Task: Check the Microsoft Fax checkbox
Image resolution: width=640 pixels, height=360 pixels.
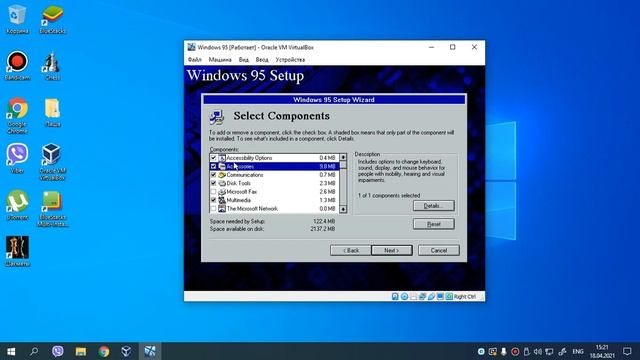Action: click(x=213, y=192)
